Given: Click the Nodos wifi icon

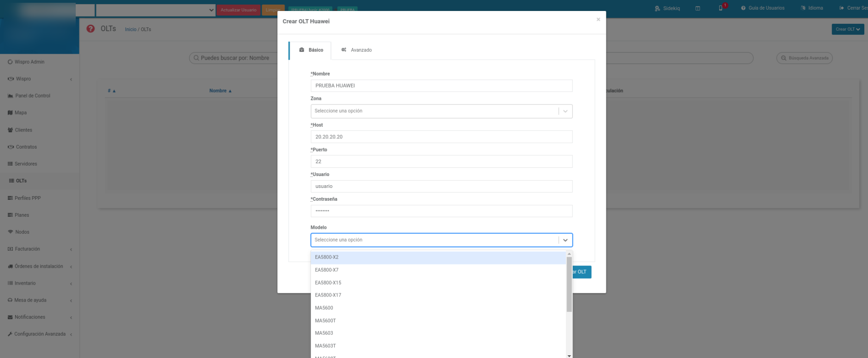Looking at the screenshot, I should coord(11,232).
